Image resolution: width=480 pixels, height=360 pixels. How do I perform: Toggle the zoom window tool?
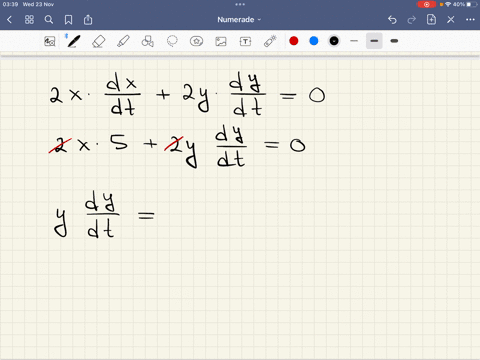[x=50, y=41]
